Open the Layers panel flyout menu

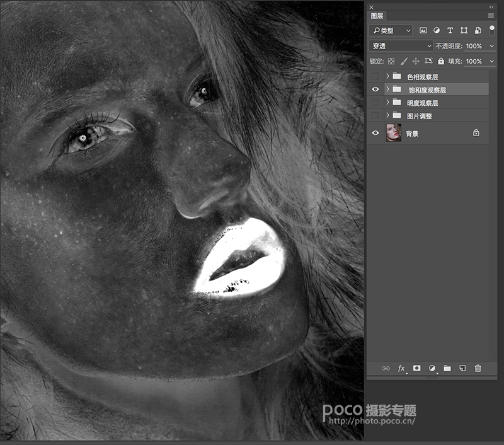(x=491, y=15)
